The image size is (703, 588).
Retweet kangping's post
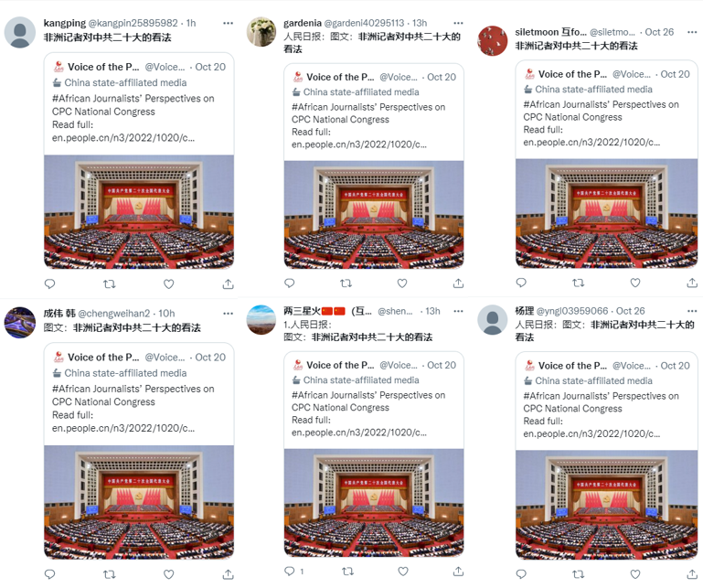pos(110,283)
